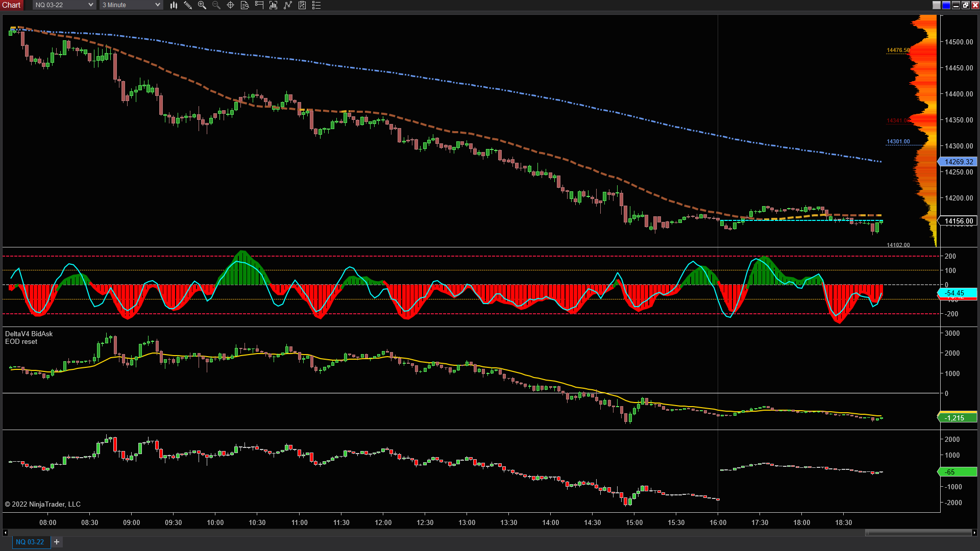
Task: Click the -65 value marker in bottom panel
Action: point(958,472)
